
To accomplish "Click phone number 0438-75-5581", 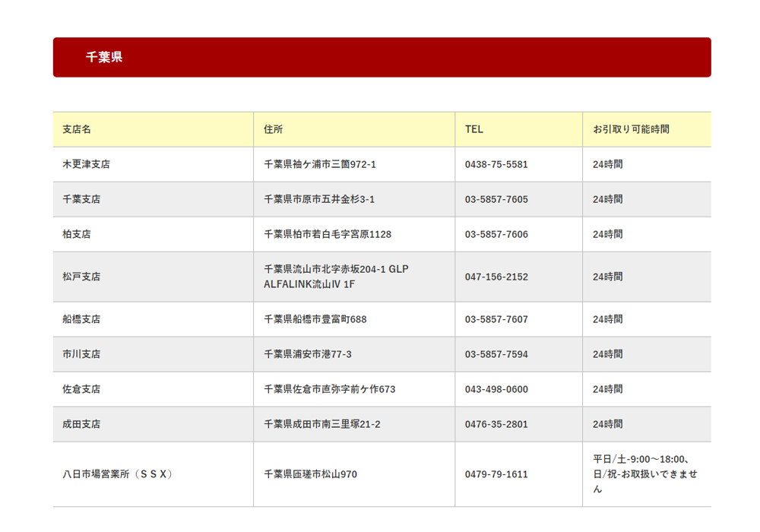I will [496, 164].
